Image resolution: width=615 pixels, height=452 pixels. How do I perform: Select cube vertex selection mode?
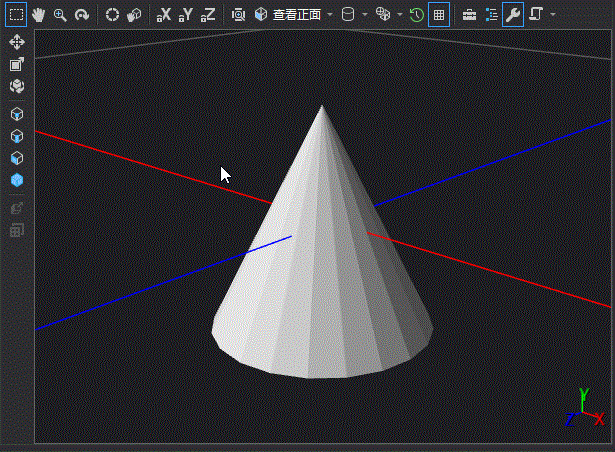(x=17, y=115)
